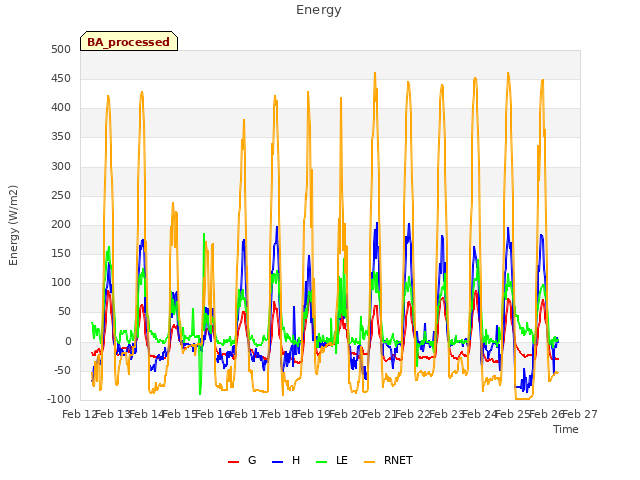The image size is (640, 480).
Task: Toggle the G series legend entry
Action: click(242, 460)
